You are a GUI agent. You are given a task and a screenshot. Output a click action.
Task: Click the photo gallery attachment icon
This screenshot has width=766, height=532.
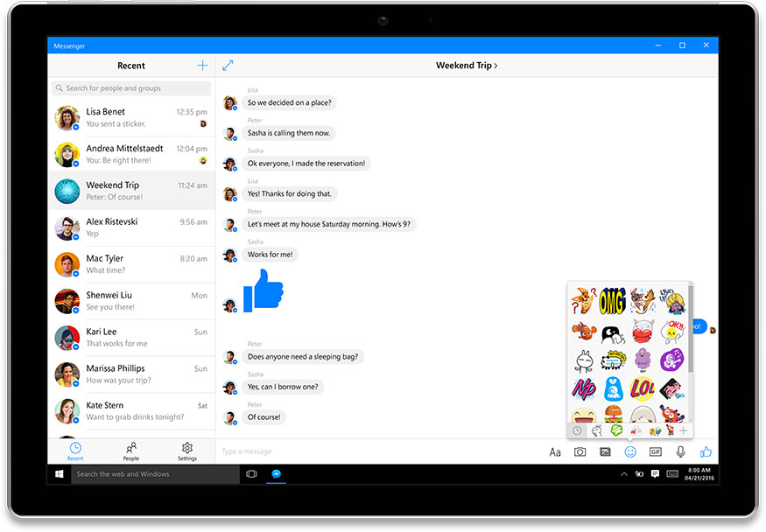(605, 451)
